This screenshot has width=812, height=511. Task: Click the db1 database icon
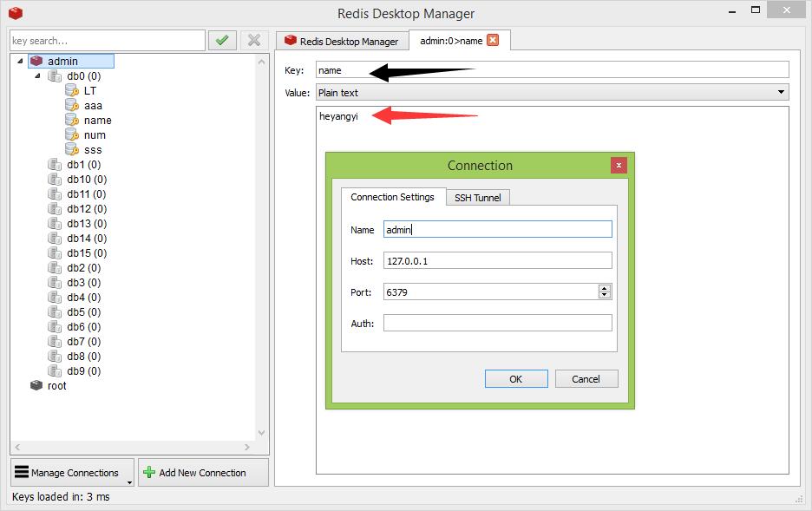click(x=55, y=165)
